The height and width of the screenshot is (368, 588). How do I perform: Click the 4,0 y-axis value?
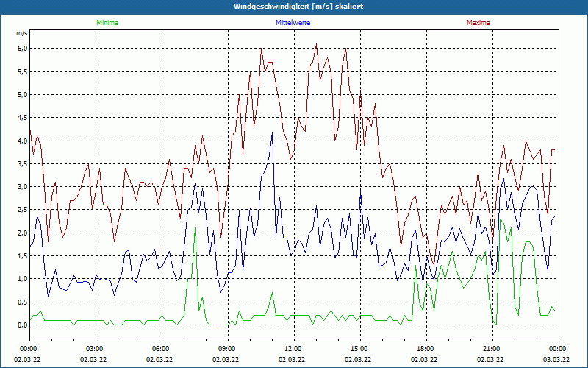coord(23,141)
